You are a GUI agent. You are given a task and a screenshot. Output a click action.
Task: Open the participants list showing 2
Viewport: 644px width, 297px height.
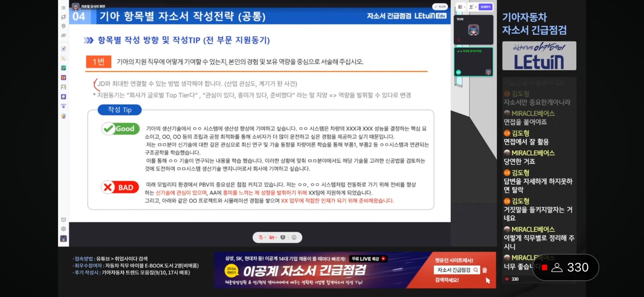point(472,7)
